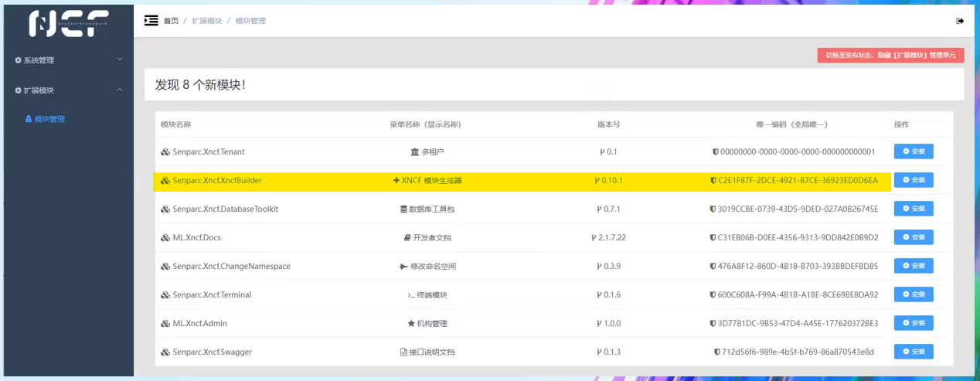Click 扩展模块 in the breadcrumb
The width and height of the screenshot is (980, 381).
tap(207, 21)
